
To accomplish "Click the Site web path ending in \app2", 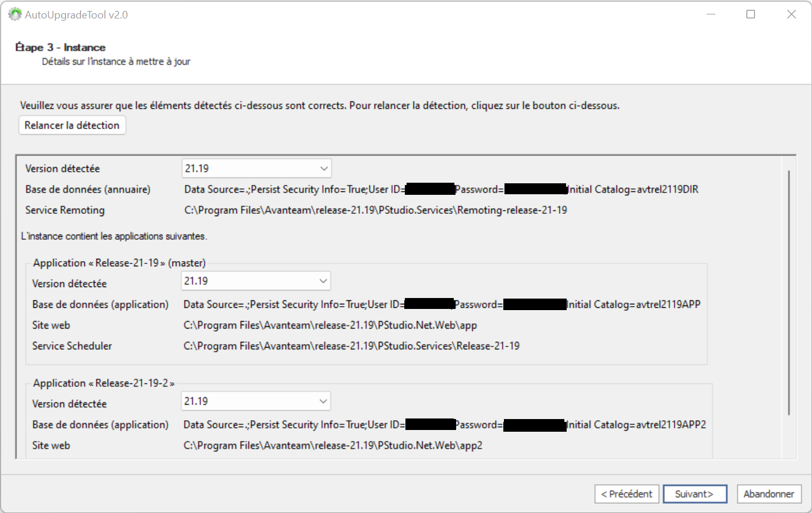I will [x=333, y=446].
